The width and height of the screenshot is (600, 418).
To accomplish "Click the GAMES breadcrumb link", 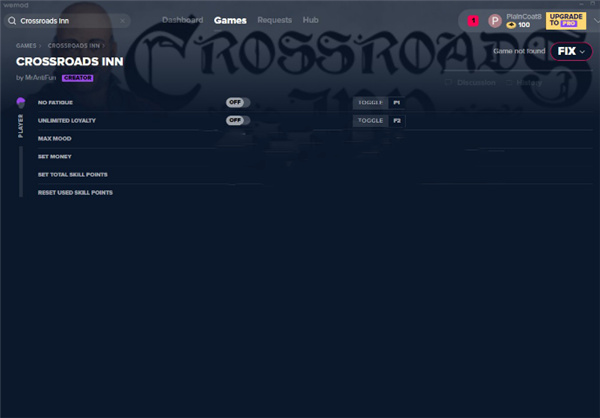I will pos(26,46).
